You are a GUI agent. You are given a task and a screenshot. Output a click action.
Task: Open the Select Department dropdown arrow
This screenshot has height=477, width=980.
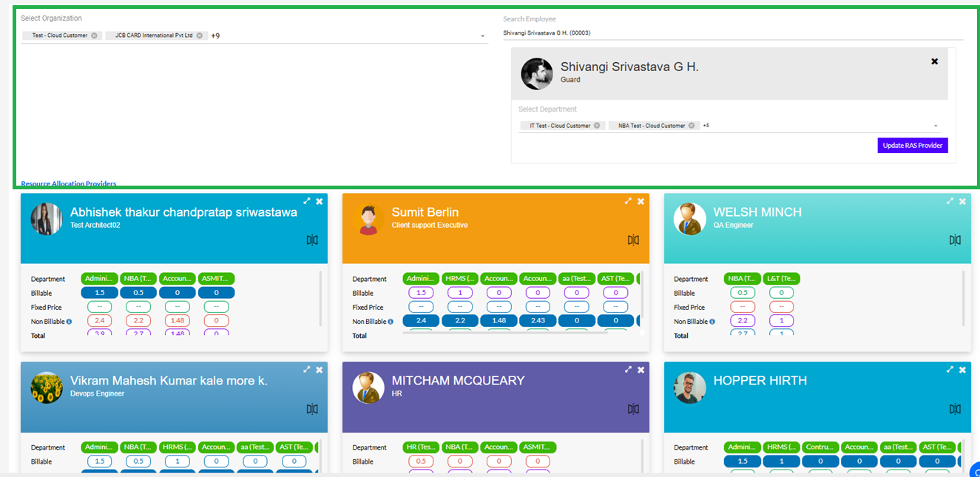(x=936, y=126)
